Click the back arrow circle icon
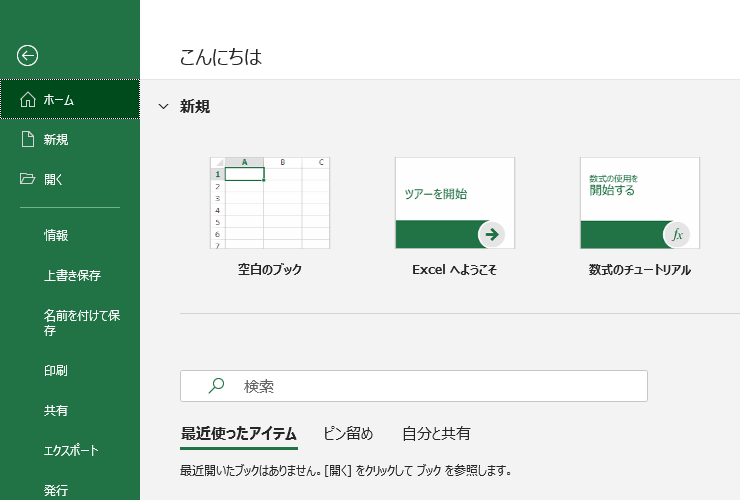 click(x=27, y=56)
